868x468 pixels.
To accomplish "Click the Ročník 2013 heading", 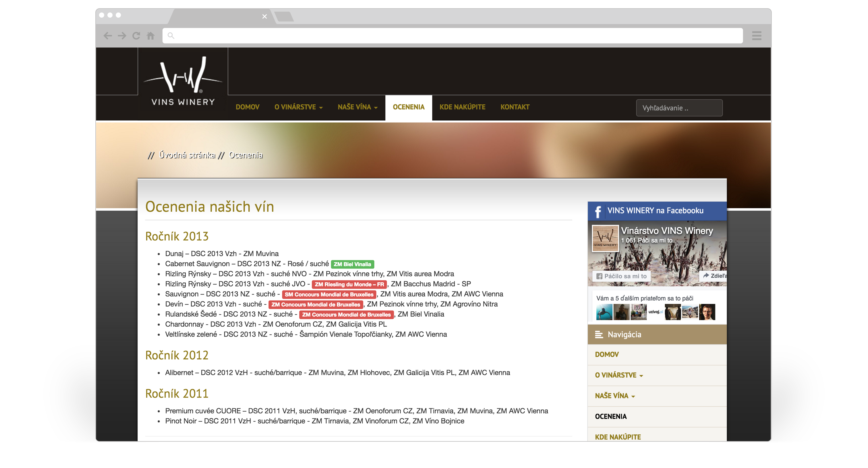I will 177,236.
